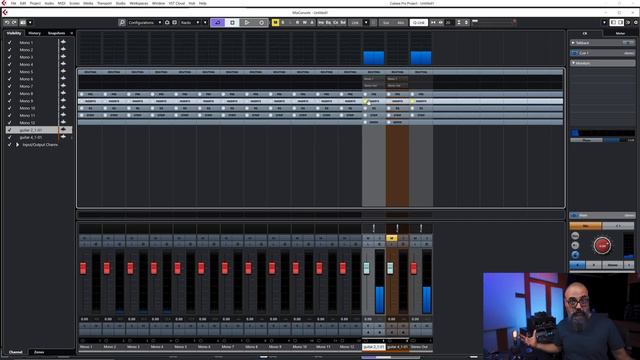Open the Racks dropdown

click(190, 22)
